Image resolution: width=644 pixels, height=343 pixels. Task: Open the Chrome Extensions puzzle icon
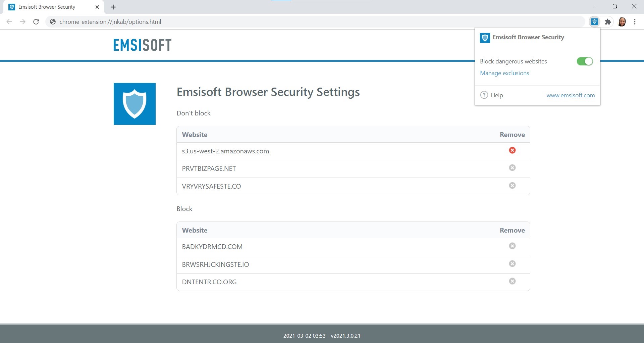coord(608,21)
